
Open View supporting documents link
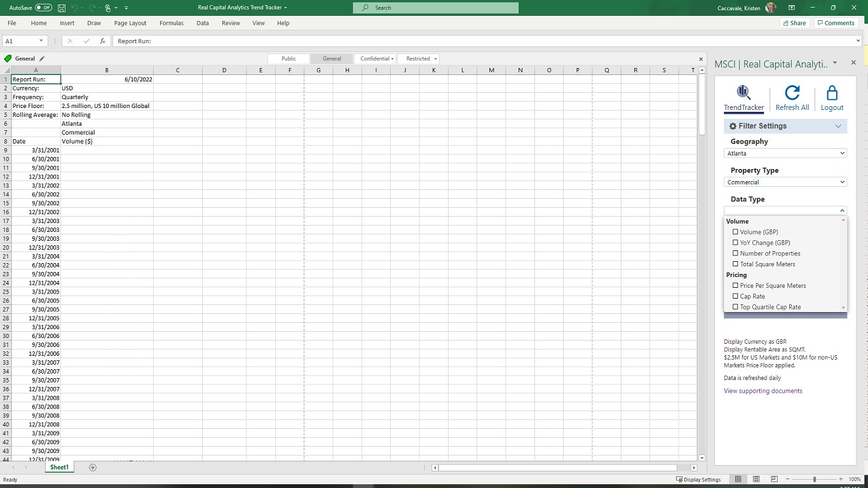pyautogui.click(x=763, y=391)
